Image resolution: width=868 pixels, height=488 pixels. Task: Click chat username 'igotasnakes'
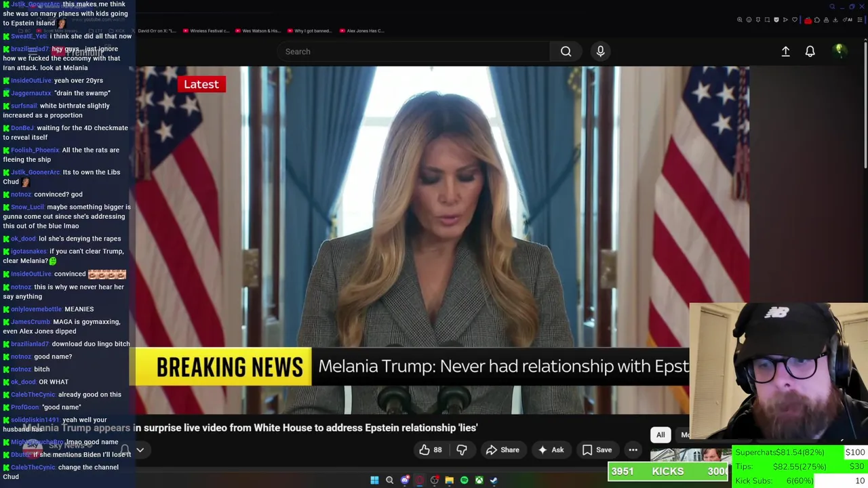(29, 251)
